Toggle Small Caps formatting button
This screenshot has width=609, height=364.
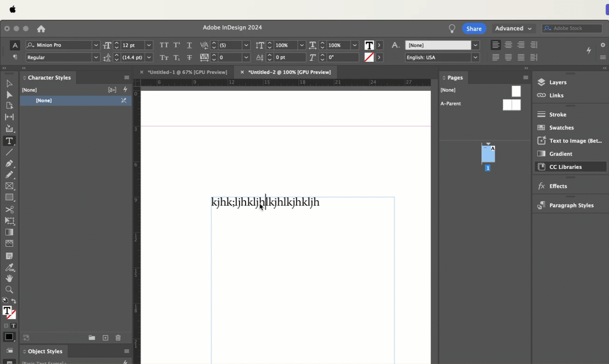[x=164, y=58]
